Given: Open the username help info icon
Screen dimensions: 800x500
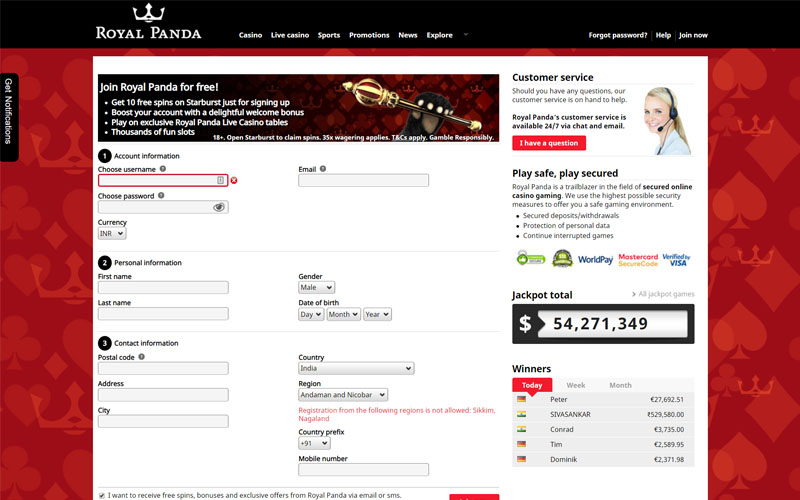Looking at the screenshot, I should coord(163,169).
